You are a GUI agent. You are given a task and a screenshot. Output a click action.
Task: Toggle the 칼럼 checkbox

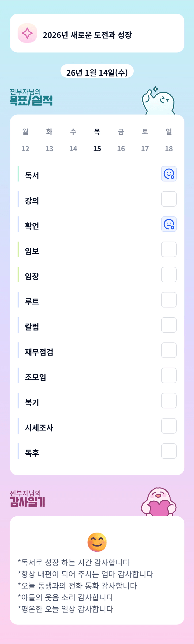pos(169,325)
